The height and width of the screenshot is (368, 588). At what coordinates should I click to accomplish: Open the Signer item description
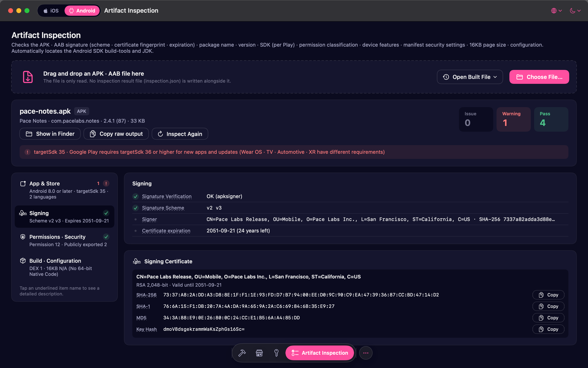tap(149, 219)
